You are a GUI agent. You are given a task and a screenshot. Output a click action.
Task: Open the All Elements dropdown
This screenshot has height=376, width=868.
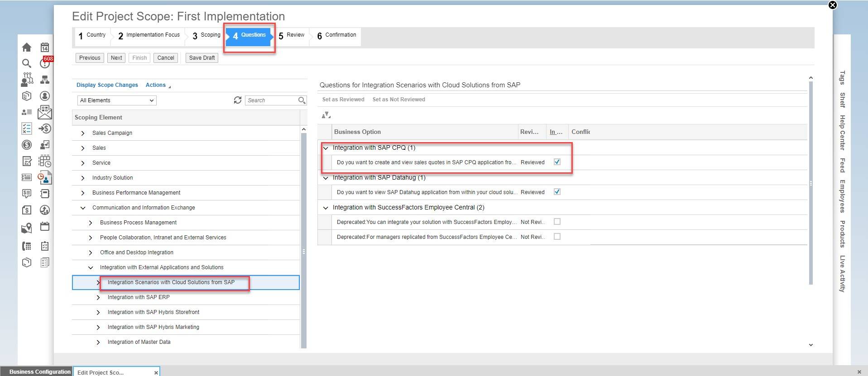pos(117,100)
